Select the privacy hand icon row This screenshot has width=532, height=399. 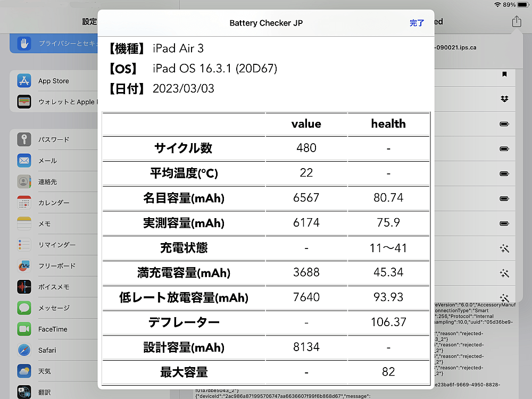point(54,44)
